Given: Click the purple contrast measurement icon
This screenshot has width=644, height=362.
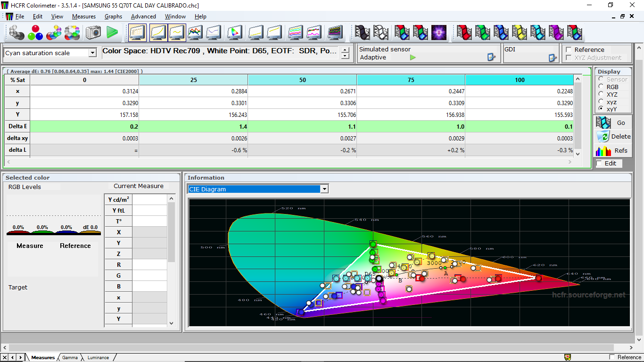Looking at the screenshot, I should click(x=439, y=33).
